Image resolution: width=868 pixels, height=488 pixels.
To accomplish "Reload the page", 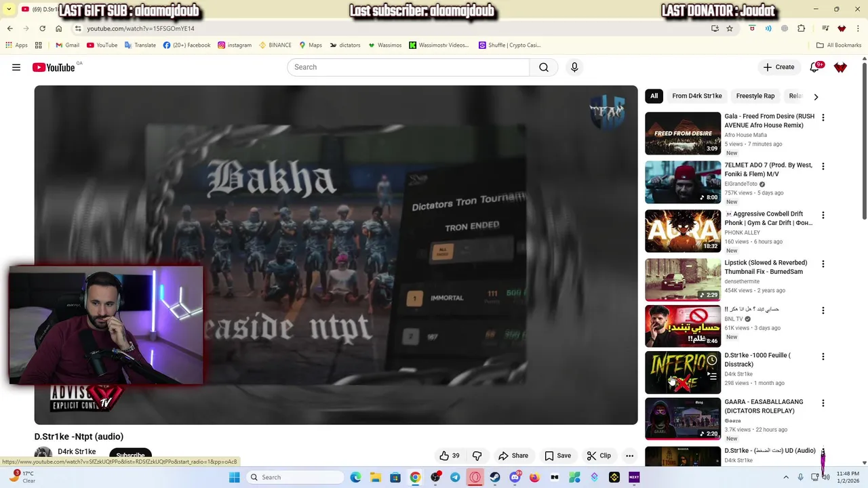I will [x=42, y=28].
